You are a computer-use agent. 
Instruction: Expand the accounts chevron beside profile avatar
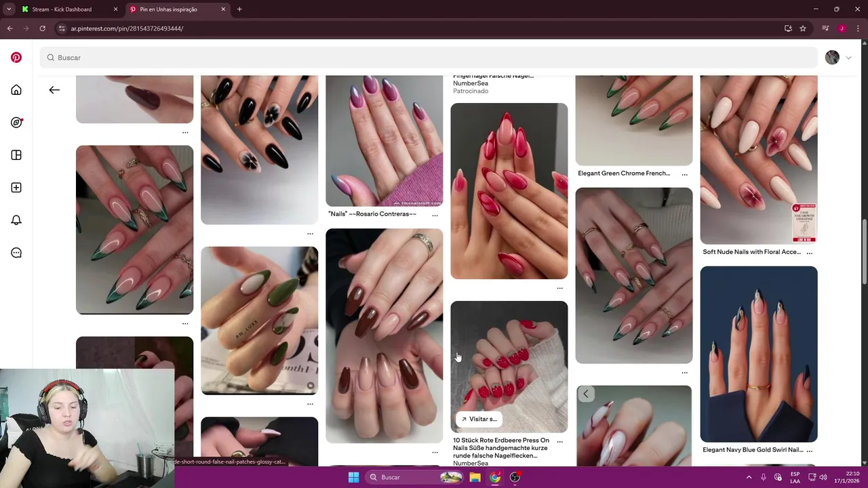tap(848, 58)
